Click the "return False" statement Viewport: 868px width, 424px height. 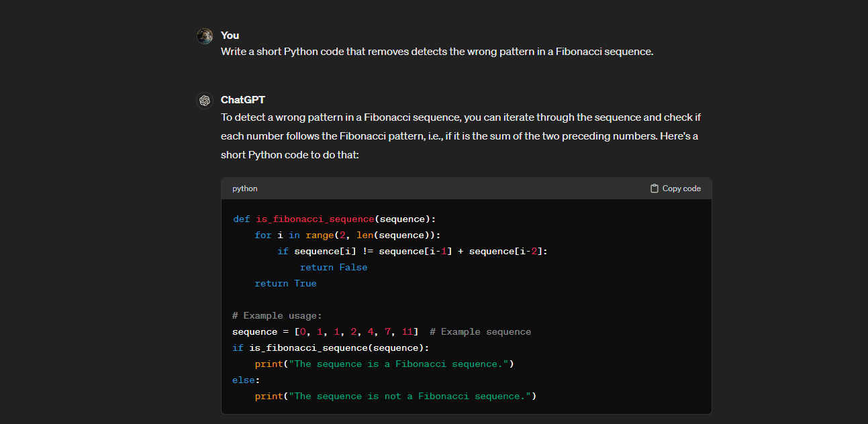[334, 267]
